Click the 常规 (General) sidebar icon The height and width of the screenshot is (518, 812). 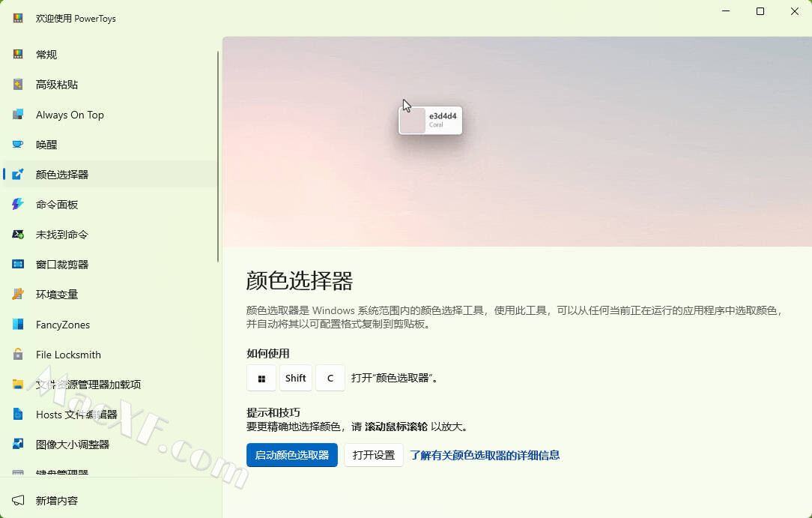pos(18,55)
